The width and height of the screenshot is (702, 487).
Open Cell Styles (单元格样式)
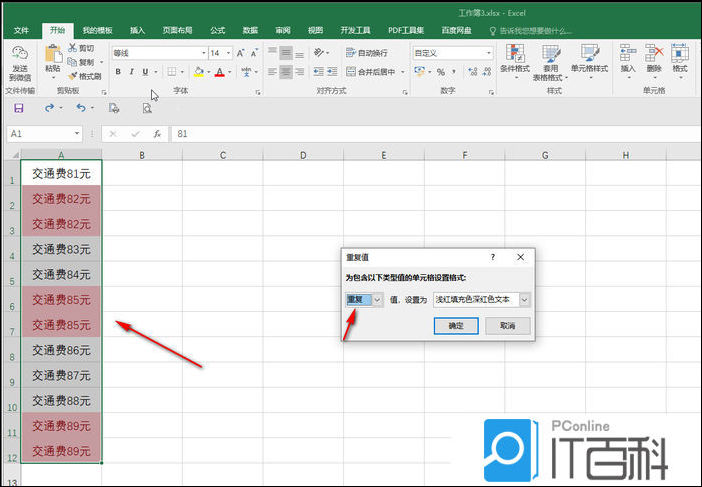(589, 62)
